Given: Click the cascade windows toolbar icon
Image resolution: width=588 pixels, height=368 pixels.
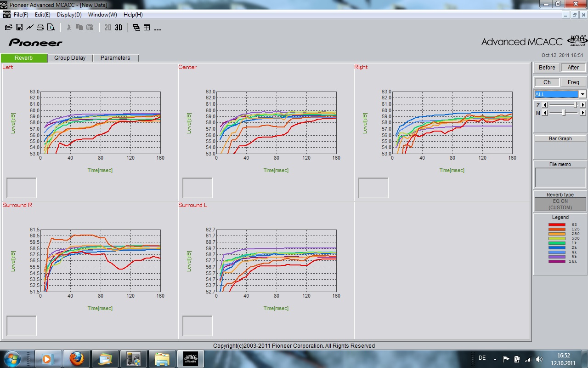Looking at the screenshot, I should [136, 28].
